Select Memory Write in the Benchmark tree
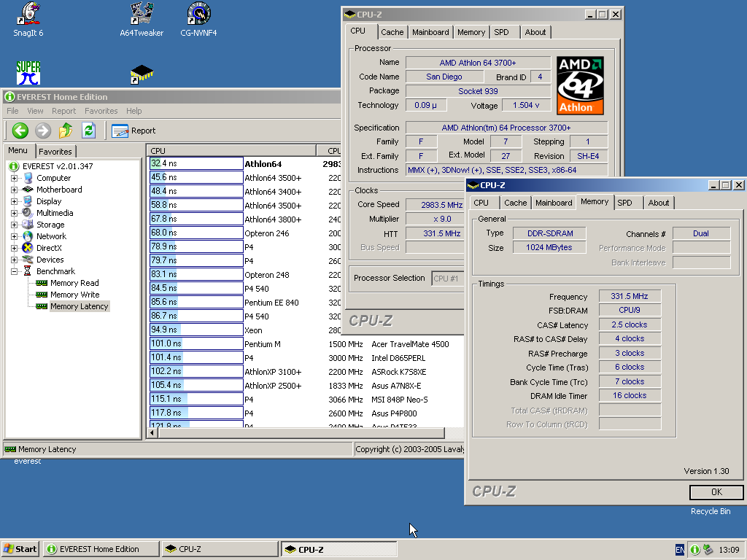This screenshot has width=747, height=560. (x=74, y=295)
